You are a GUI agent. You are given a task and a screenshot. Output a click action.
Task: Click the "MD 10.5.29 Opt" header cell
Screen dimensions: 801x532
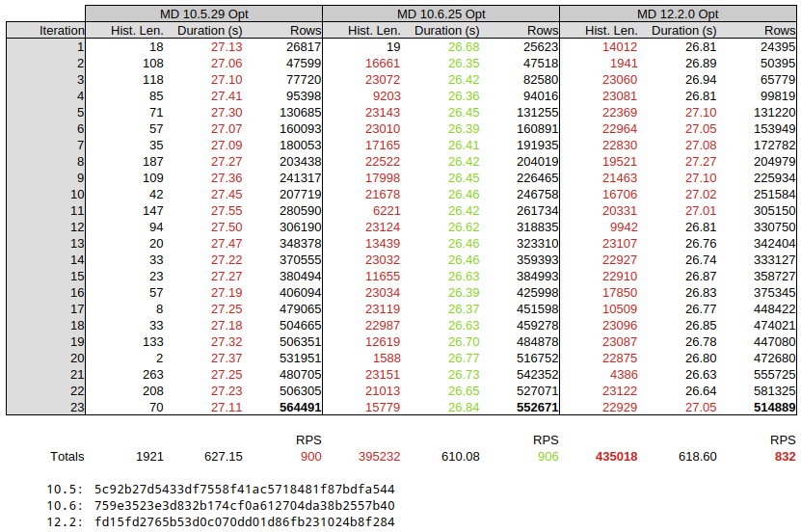[203, 13]
